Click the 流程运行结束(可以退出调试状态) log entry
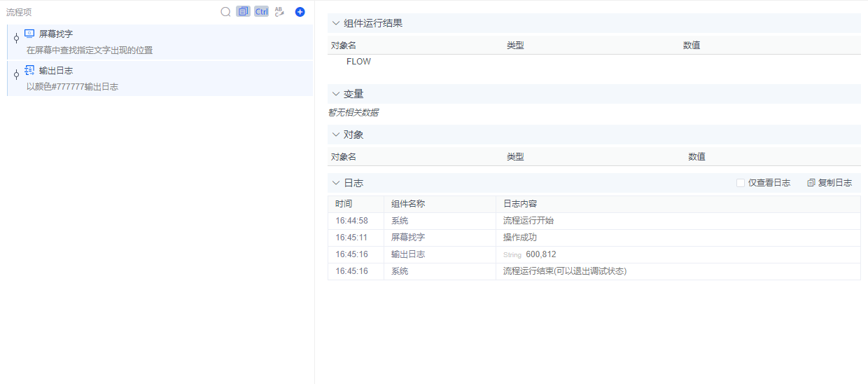 (x=565, y=271)
